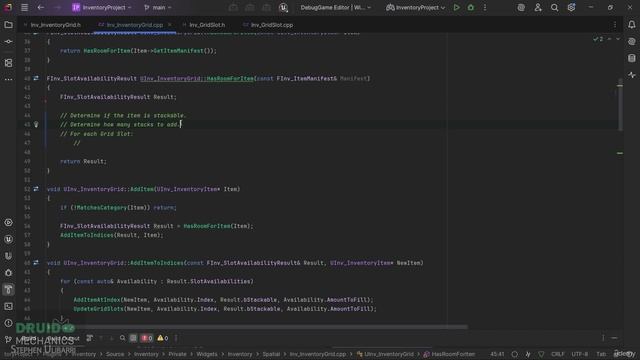This screenshot has height=360, width=640.
Task: Open the Terminal tool window
Action: point(8,306)
